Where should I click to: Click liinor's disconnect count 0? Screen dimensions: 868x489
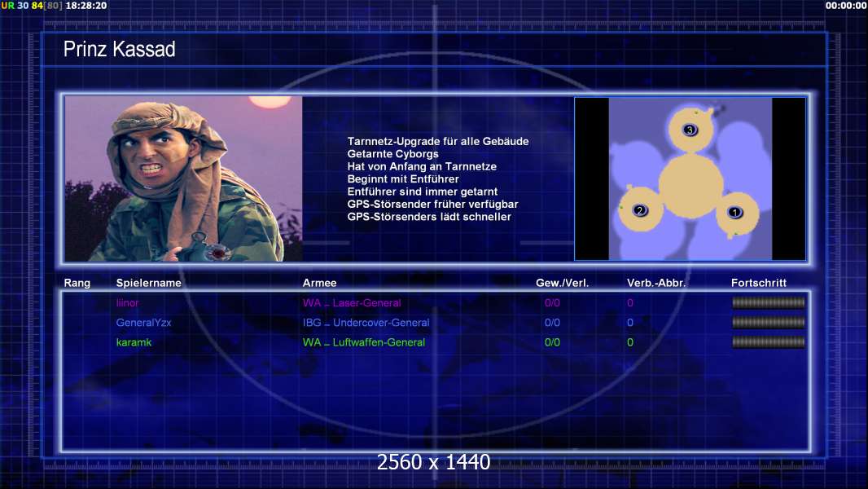(x=630, y=303)
